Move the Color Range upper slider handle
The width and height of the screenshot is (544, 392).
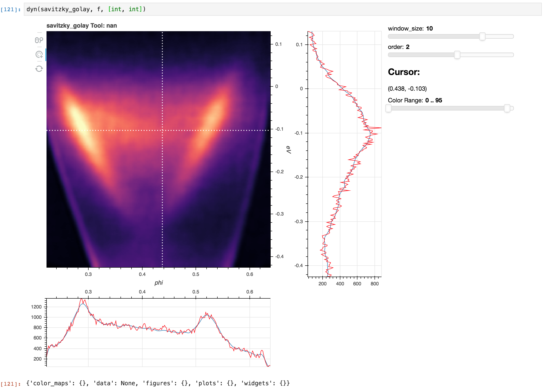click(507, 108)
